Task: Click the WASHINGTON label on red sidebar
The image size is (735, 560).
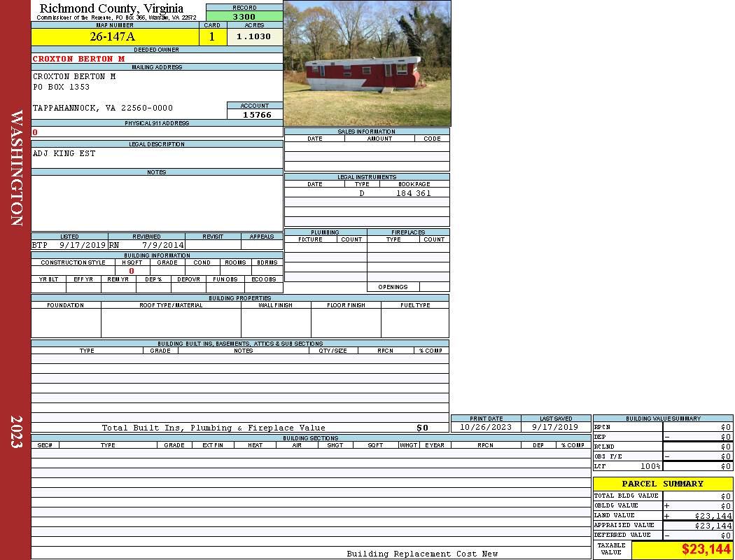Action: (17, 168)
